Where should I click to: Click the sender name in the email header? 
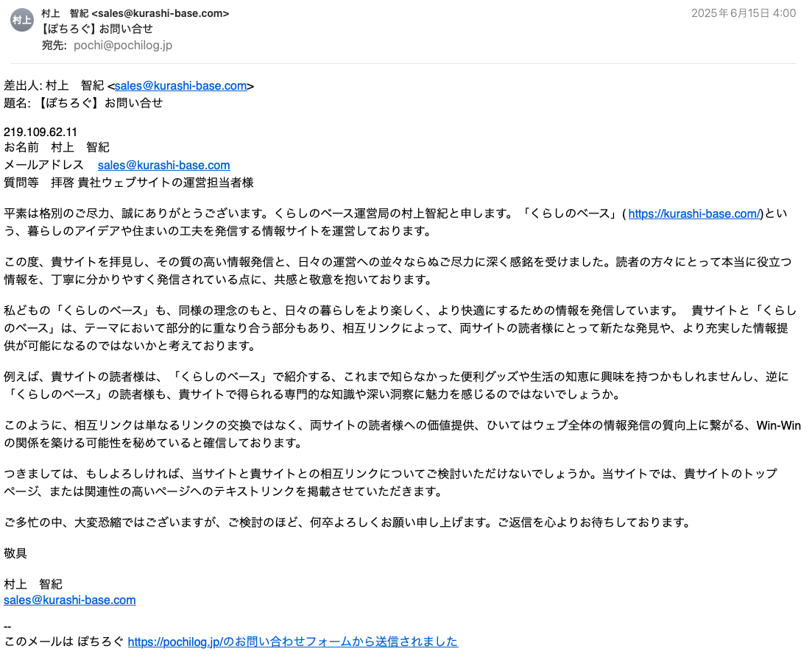(x=65, y=13)
